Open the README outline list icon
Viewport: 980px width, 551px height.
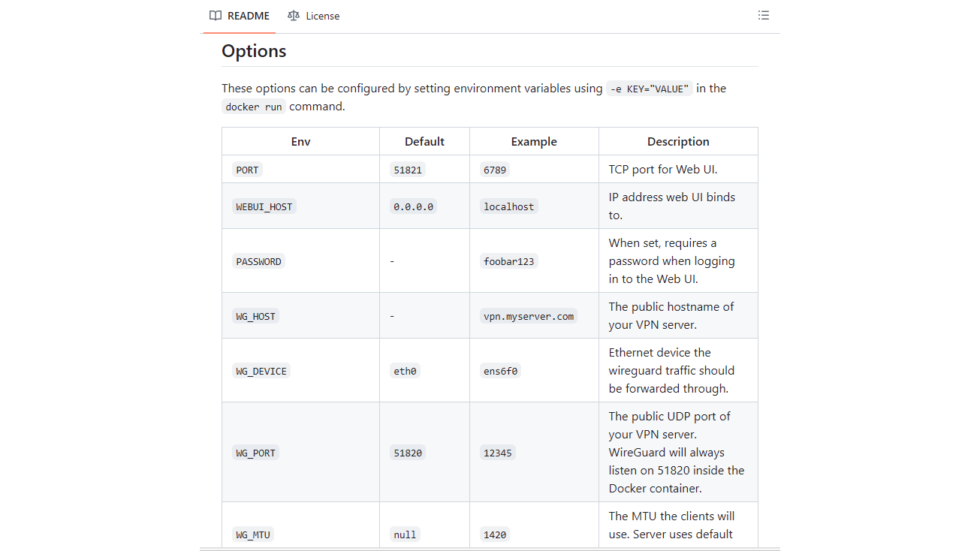(763, 15)
